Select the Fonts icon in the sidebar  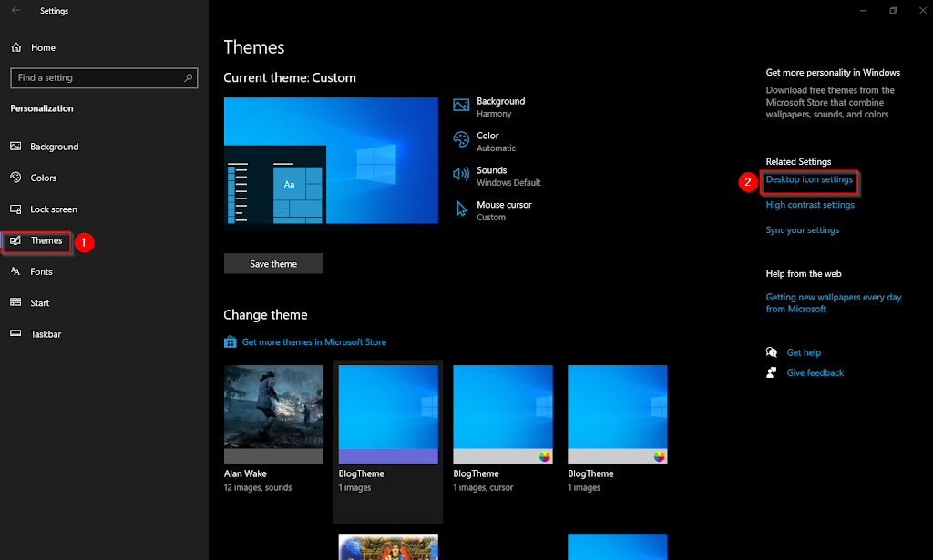click(15, 271)
